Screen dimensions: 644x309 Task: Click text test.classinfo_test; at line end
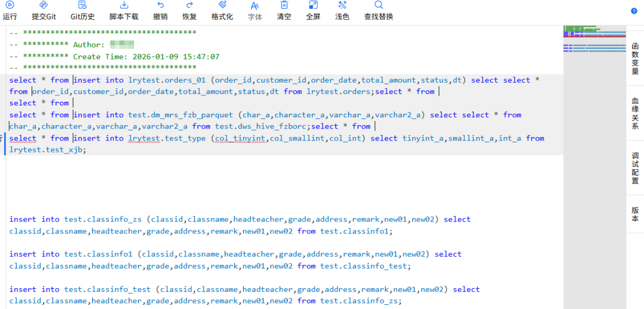click(x=366, y=266)
